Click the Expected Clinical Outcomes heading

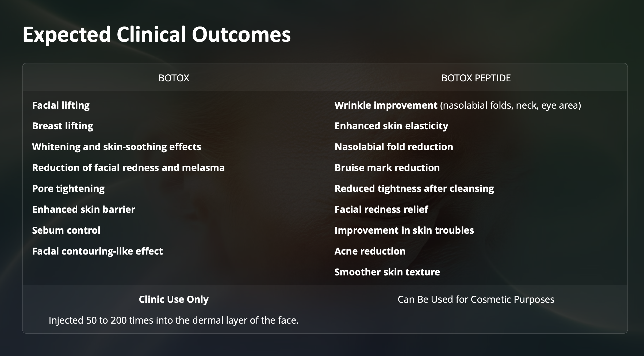click(x=156, y=35)
